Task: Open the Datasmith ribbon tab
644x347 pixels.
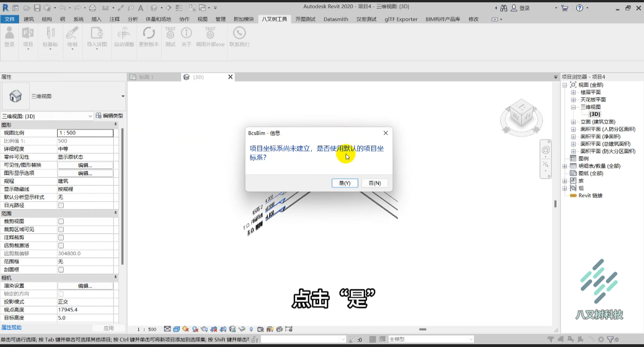Action: [336, 19]
